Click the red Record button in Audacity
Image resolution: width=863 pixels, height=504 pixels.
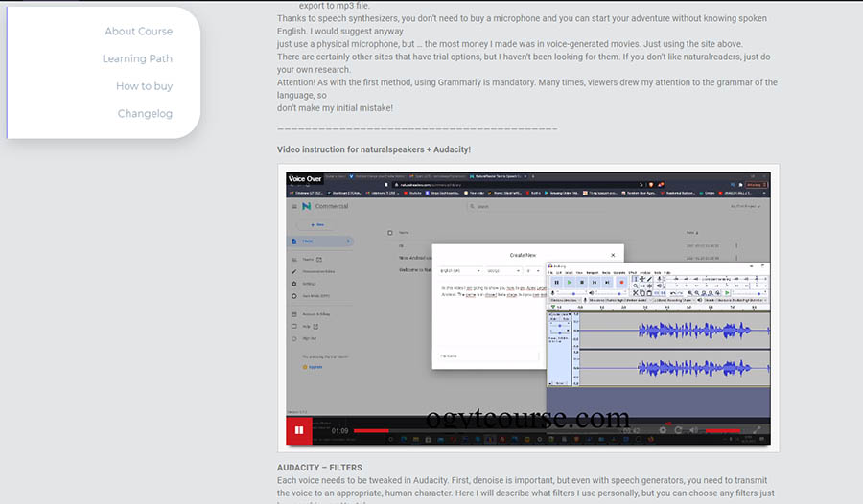coord(621,283)
